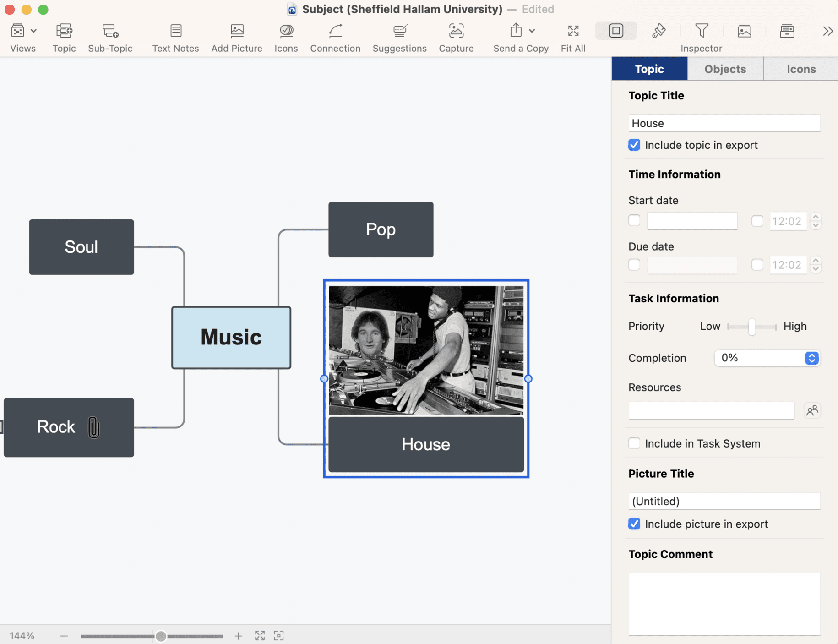Viewport: 838px width, 644px height.
Task: Show more toolbar items via overflow chevron
Action: click(x=827, y=31)
